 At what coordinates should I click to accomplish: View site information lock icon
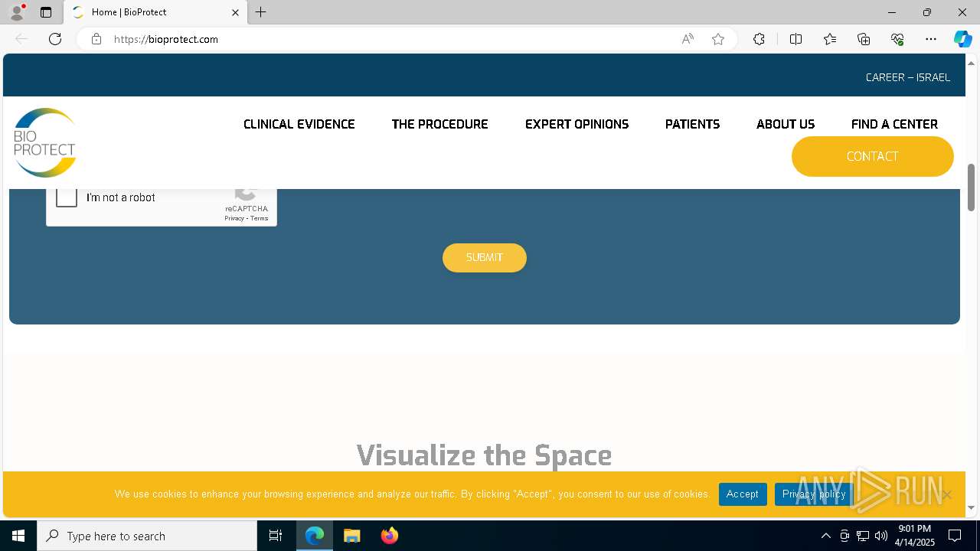pos(96,39)
